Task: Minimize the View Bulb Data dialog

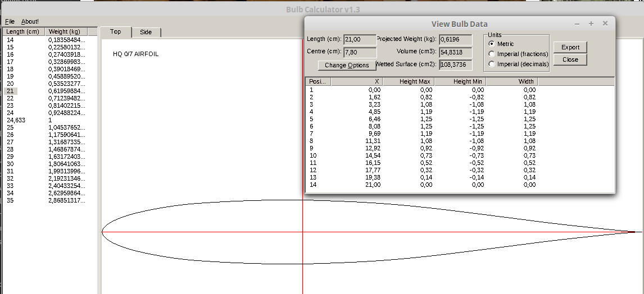Action: 577,24
